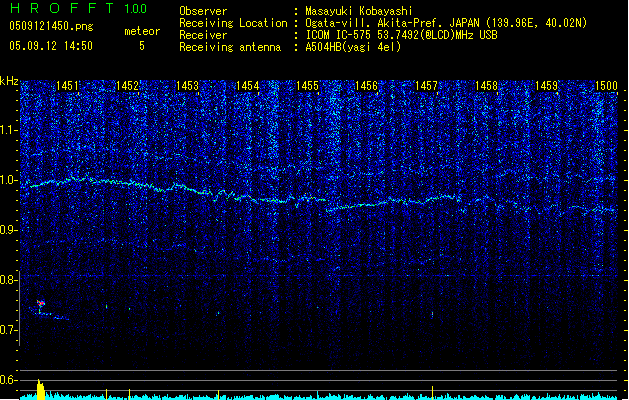
Task: Select the 1453 time marker
Action: pyautogui.click(x=188, y=87)
